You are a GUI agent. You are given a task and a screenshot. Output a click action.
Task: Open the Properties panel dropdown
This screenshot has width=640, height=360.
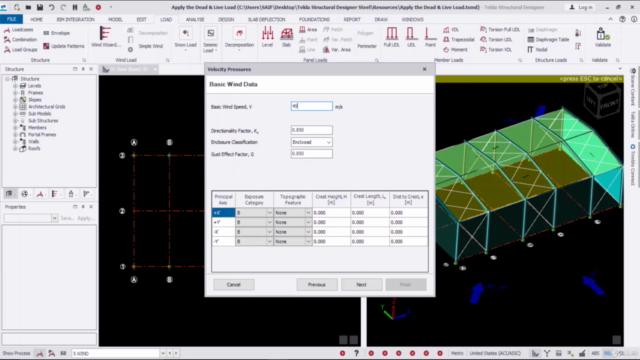pos(54,218)
